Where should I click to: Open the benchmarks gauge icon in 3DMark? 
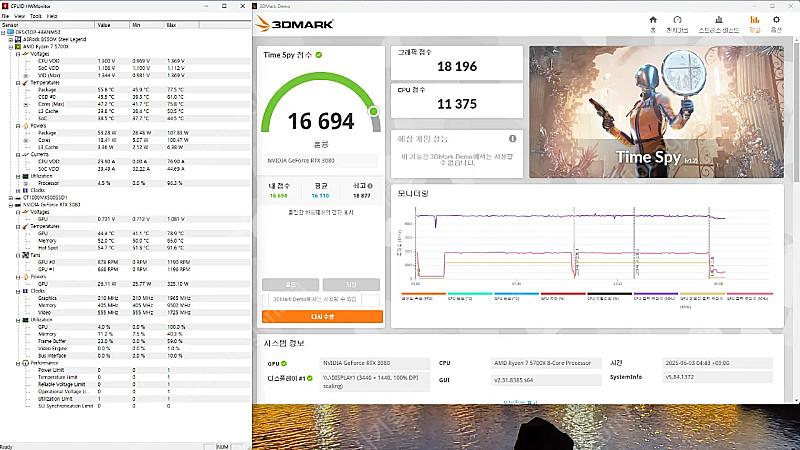pyautogui.click(x=677, y=20)
